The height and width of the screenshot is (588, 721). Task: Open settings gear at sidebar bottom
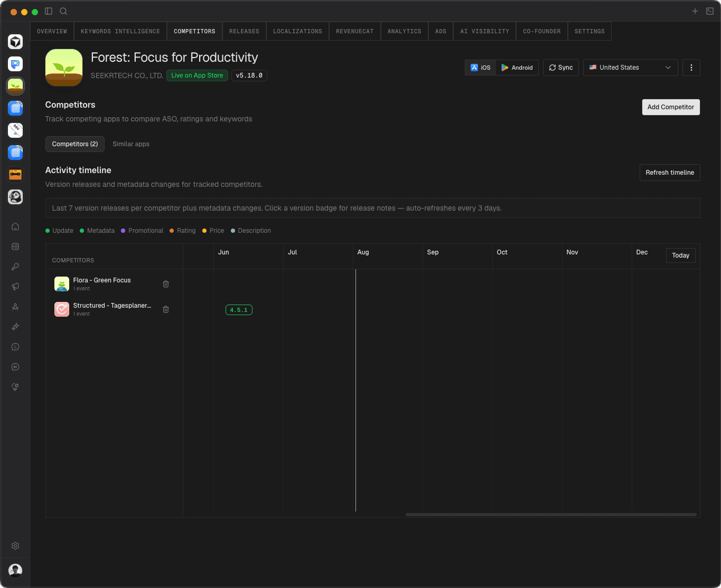[15, 546]
